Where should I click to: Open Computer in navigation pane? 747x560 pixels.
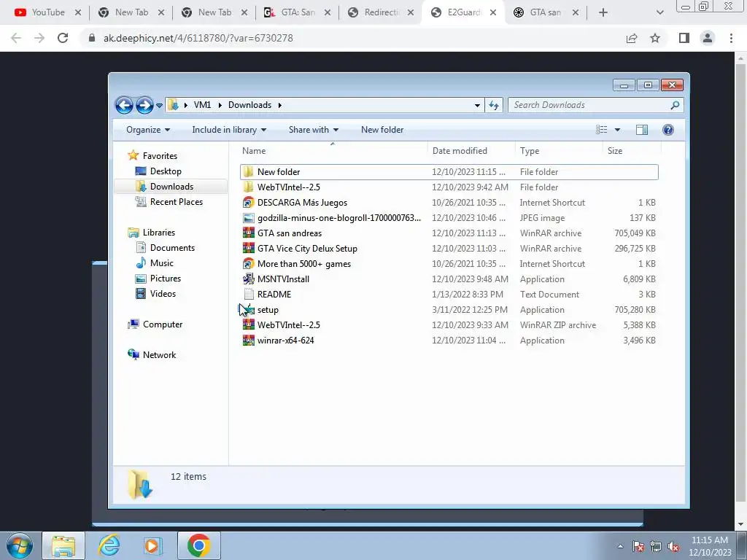click(163, 324)
